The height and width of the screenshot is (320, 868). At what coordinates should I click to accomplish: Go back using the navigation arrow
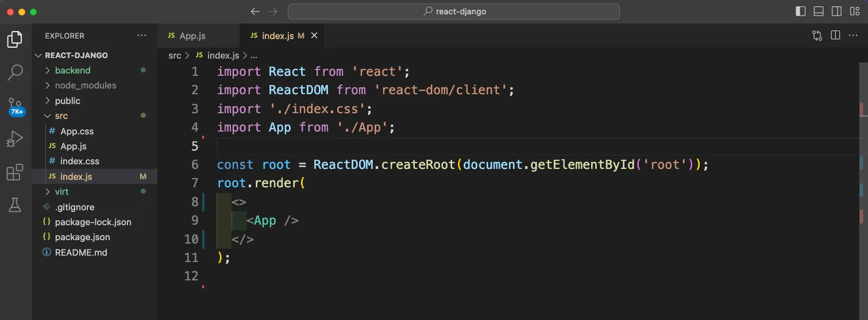coord(256,11)
